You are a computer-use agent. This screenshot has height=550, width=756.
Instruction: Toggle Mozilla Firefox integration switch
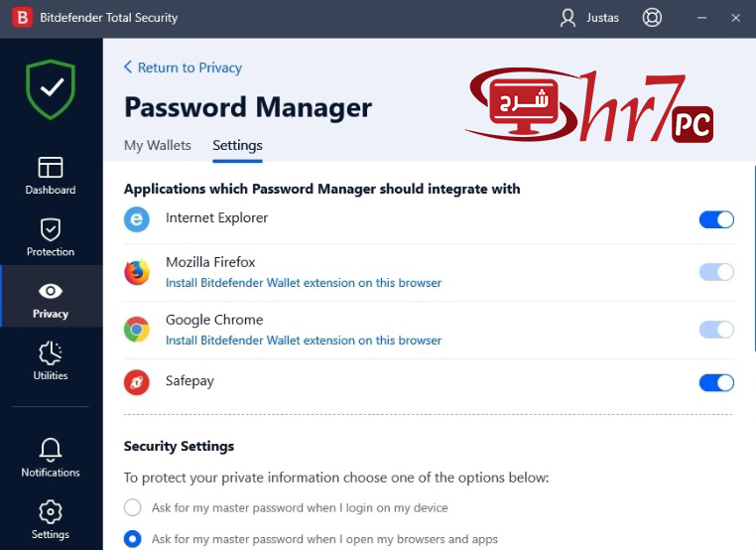click(x=716, y=272)
